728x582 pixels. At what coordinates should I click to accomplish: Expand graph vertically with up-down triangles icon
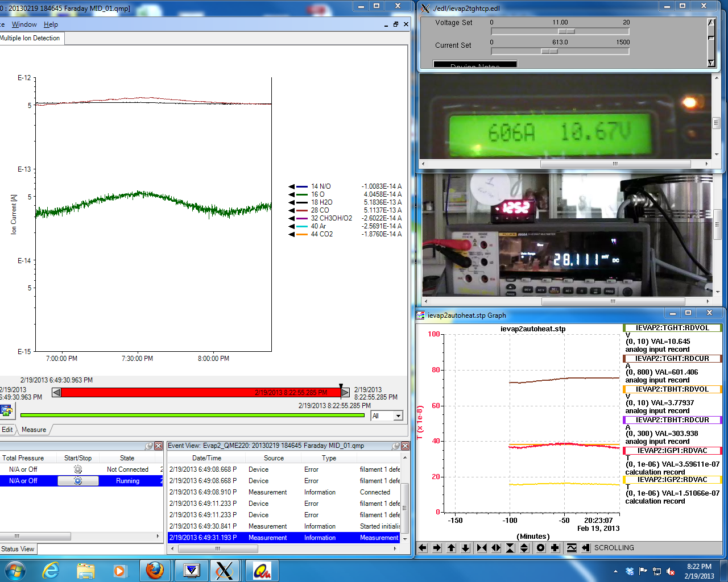click(x=524, y=548)
